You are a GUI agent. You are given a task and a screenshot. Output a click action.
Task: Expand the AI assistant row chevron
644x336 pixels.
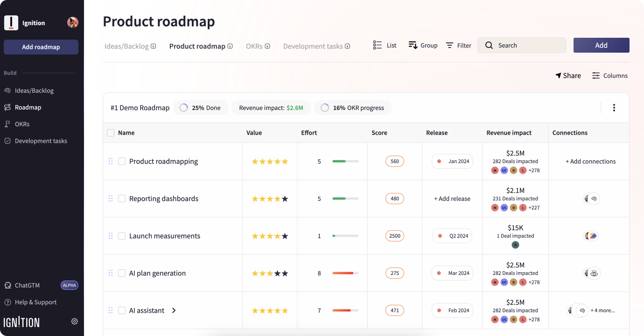pos(174,310)
